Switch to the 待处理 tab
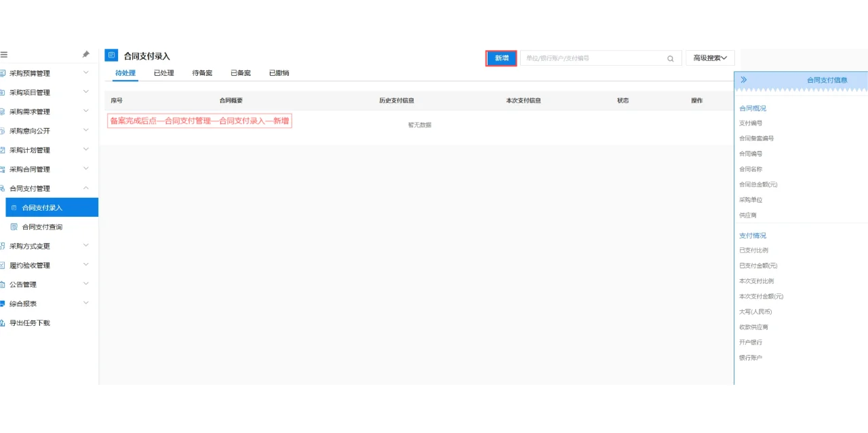The width and height of the screenshot is (868, 433). 125,73
